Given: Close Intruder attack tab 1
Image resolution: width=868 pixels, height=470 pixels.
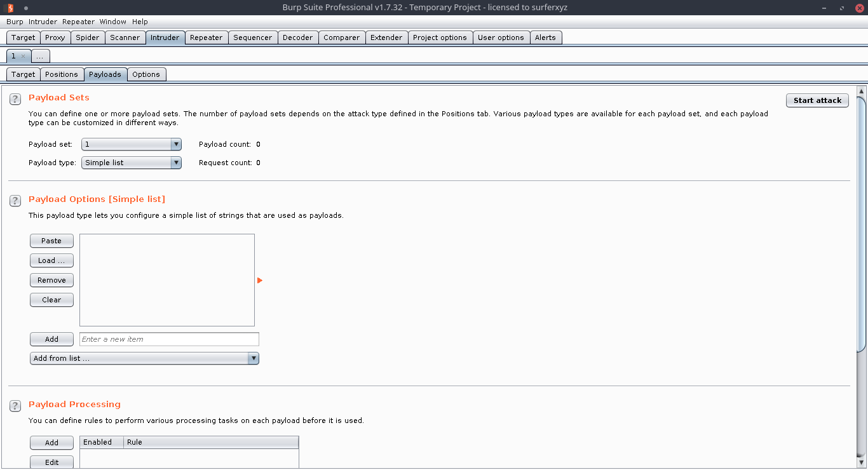Looking at the screenshot, I should tap(23, 56).
